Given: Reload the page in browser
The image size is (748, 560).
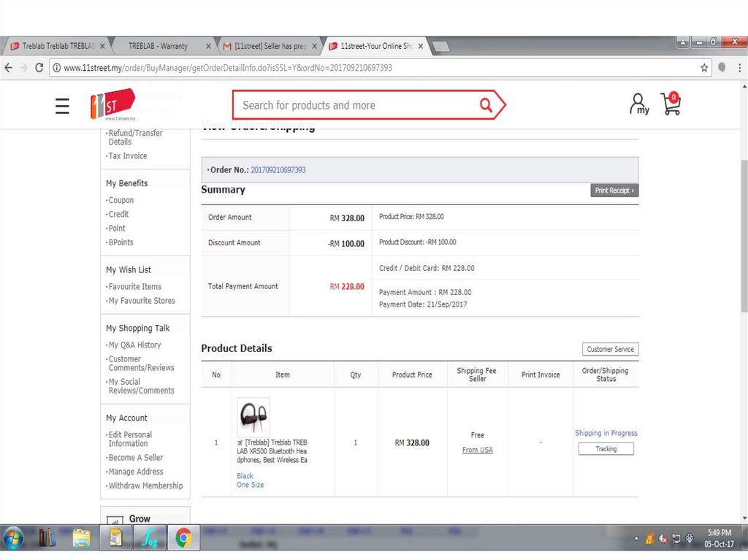Looking at the screenshot, I should click(x=40, y=68).
